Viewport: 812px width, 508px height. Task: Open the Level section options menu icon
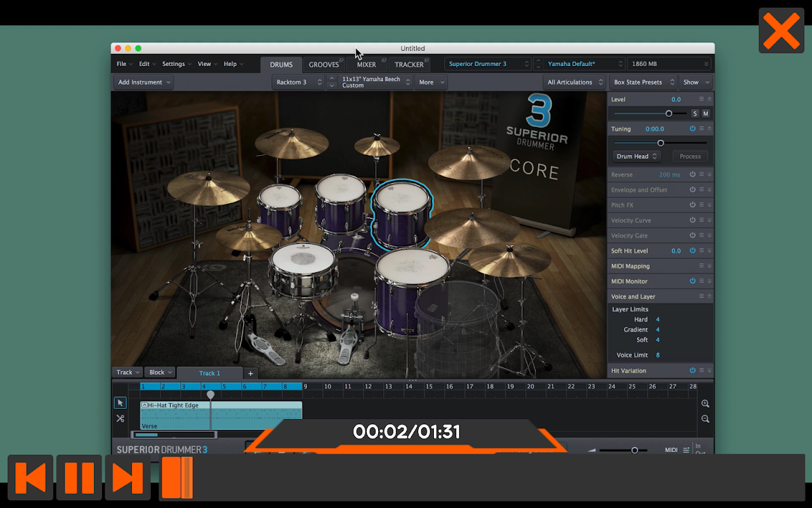pos(701,99)
